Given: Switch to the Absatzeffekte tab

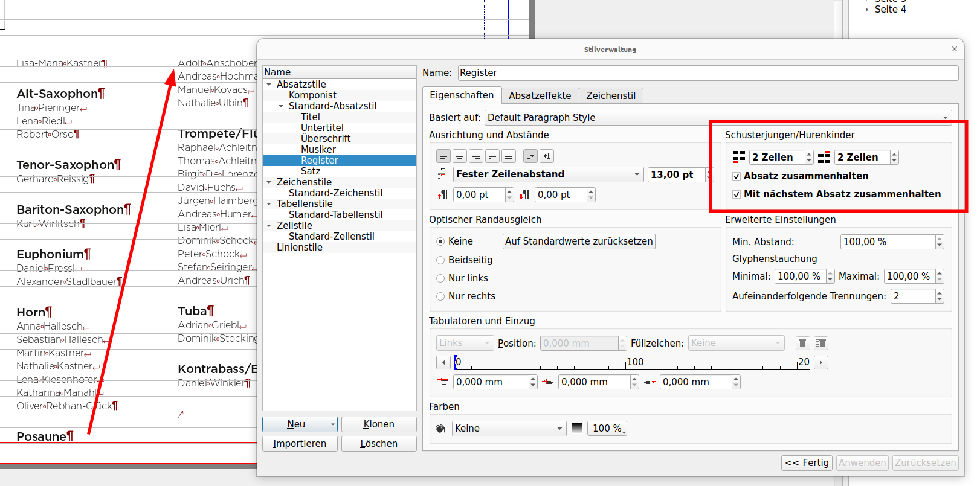Looking at the screenshot, I should tap(540, 95).
